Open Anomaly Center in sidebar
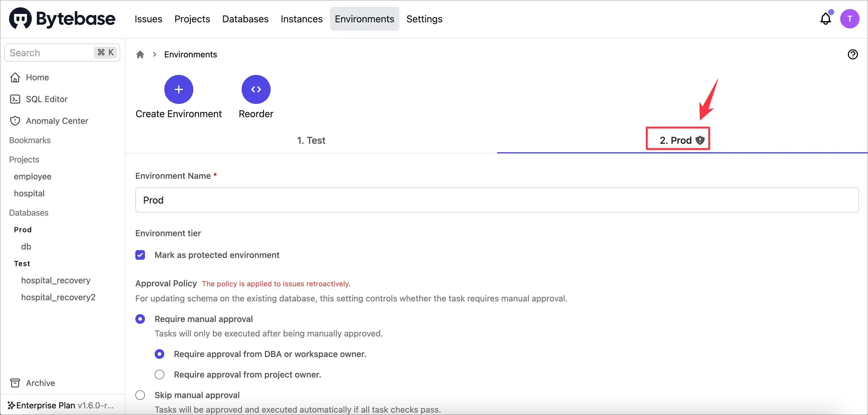Screen dimensions: 868x415 [x=56, y=121]
